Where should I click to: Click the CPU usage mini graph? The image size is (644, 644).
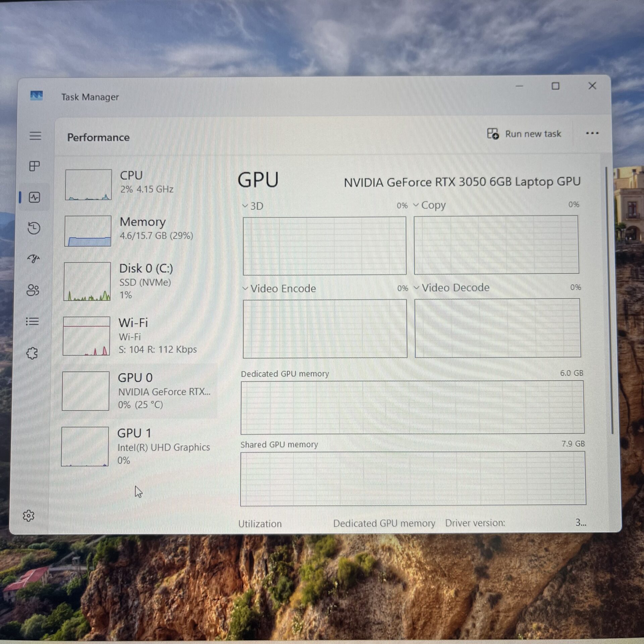coord(89,185)
